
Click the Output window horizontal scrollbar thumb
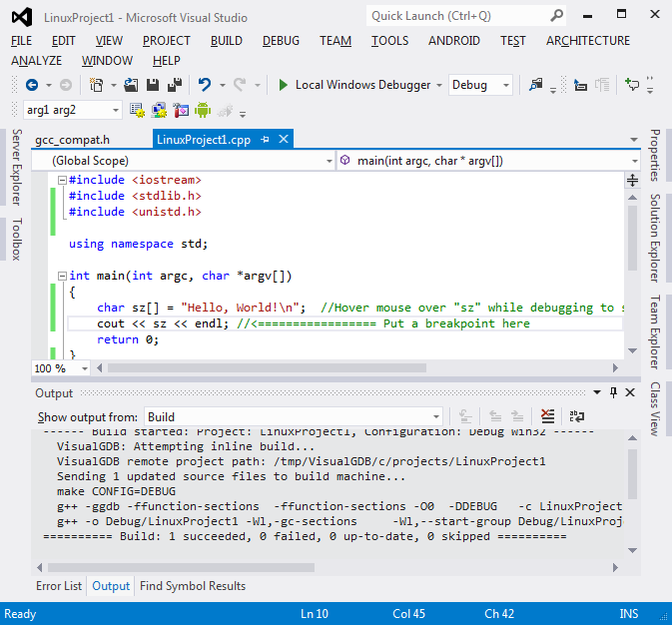point(182,567)
